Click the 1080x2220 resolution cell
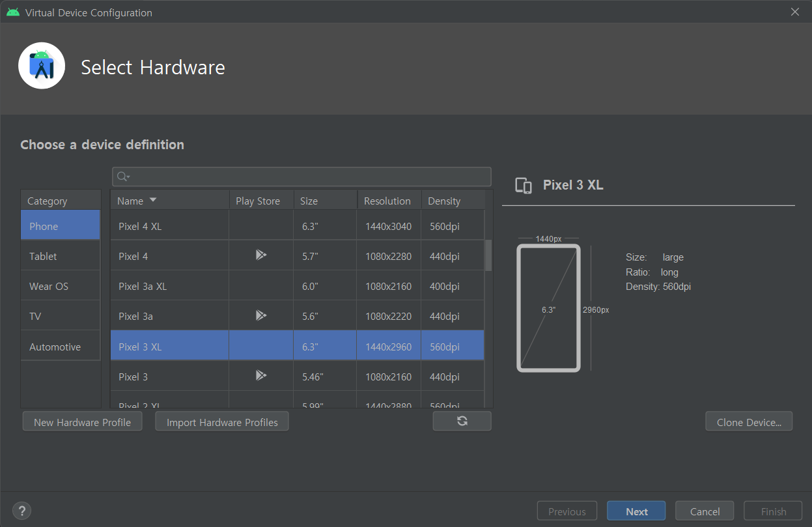 click(389, 316)
